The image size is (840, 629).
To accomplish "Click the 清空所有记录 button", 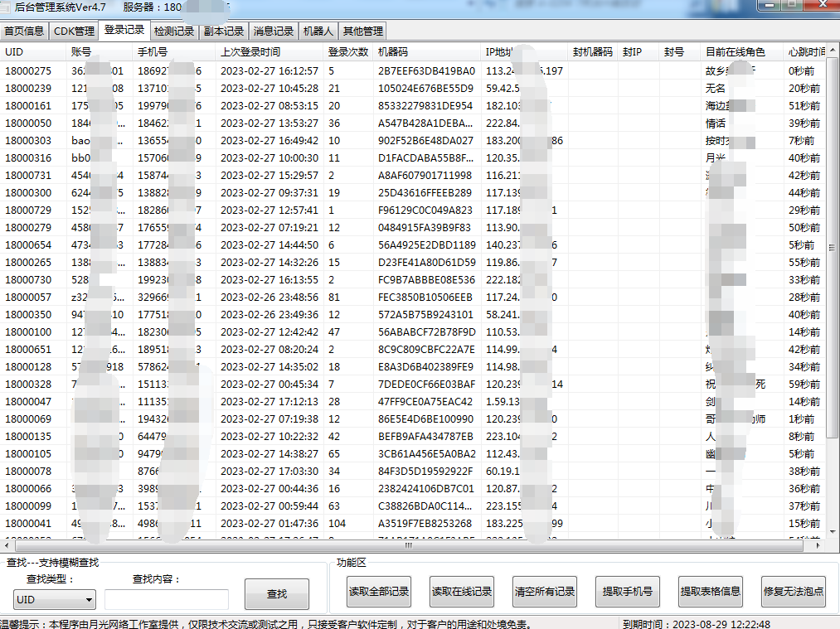I will pyautogui.click(x=545, y=592).
